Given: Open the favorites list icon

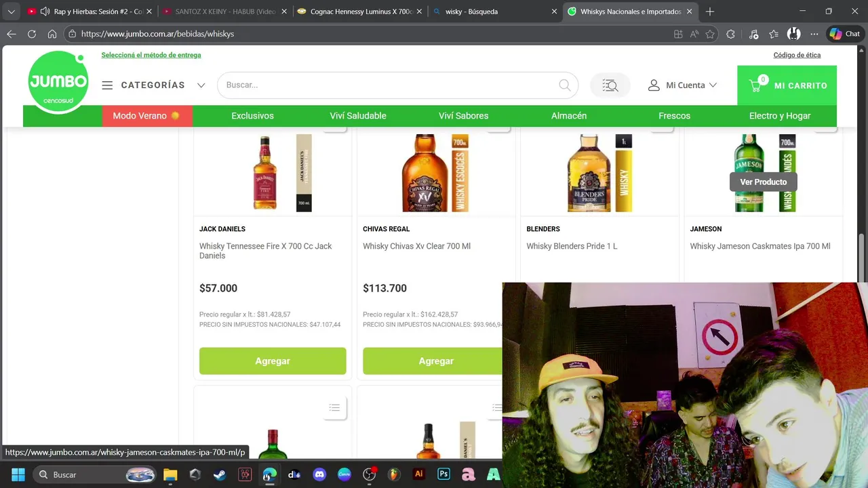Looking at the screenshot, I should coord(774,34).
